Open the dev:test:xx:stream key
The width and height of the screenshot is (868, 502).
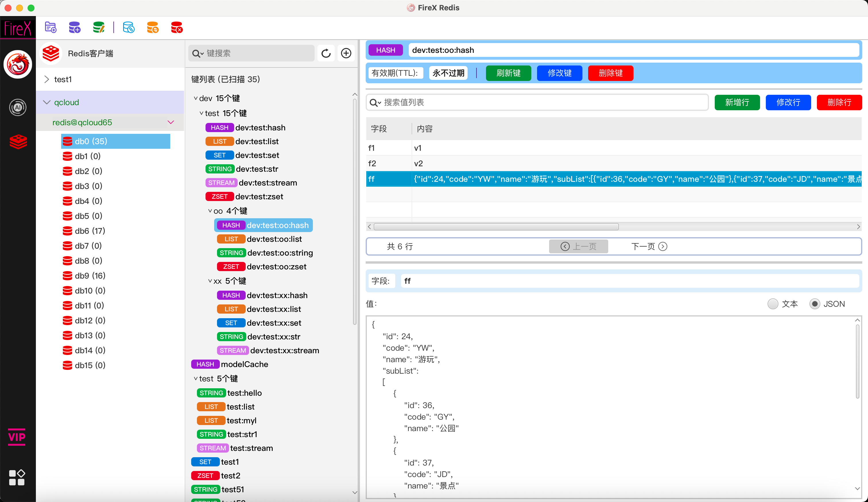pyautogui.click(x=284, y=350)
